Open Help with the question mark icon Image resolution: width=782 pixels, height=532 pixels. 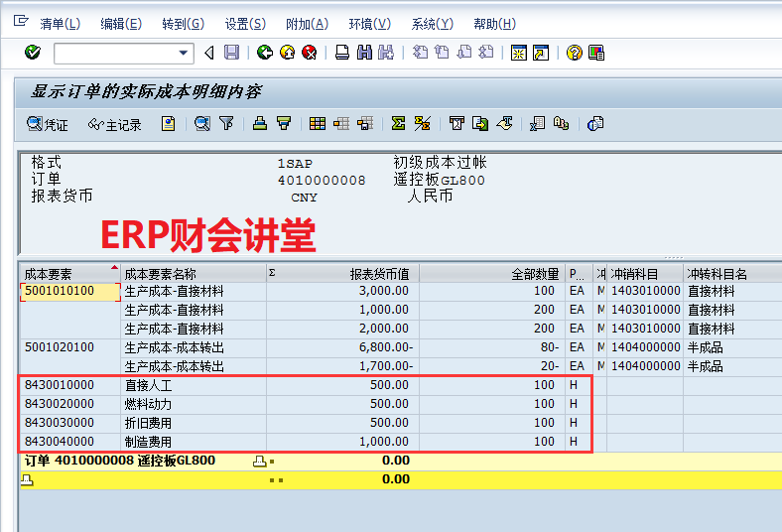[x=574, y=53]
